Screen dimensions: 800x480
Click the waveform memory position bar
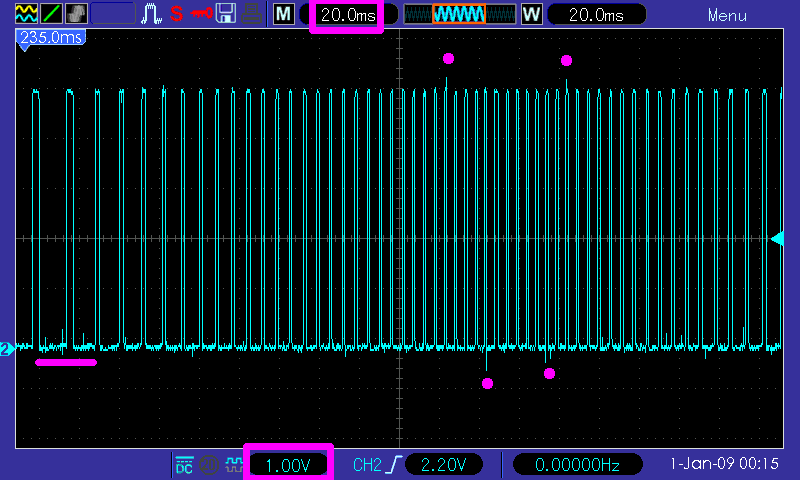460,14
